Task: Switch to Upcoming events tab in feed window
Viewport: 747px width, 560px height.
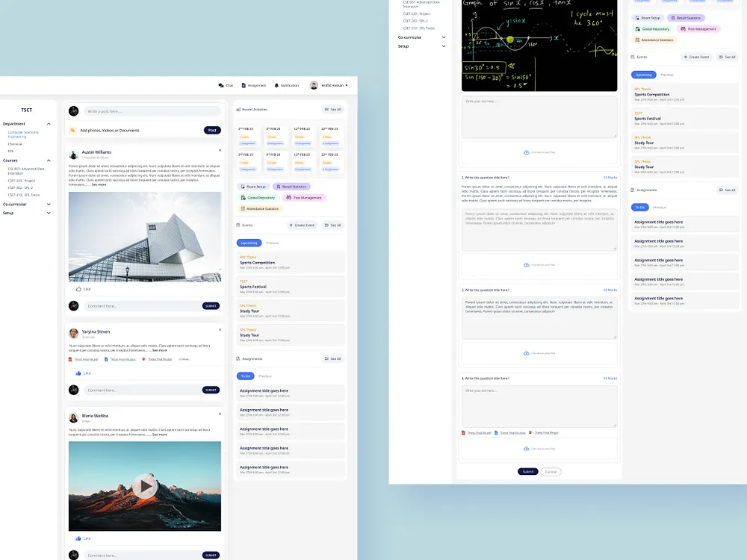Action: (249, 243)
